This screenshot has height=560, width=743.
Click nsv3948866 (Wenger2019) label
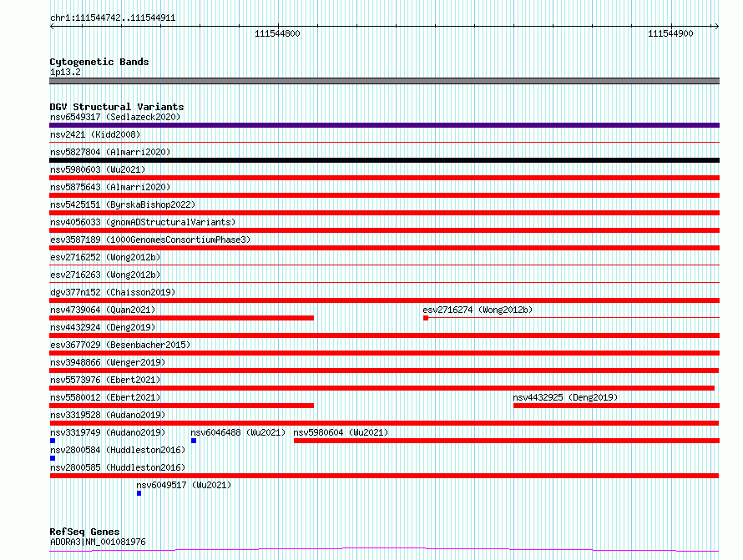coord(108,362)
